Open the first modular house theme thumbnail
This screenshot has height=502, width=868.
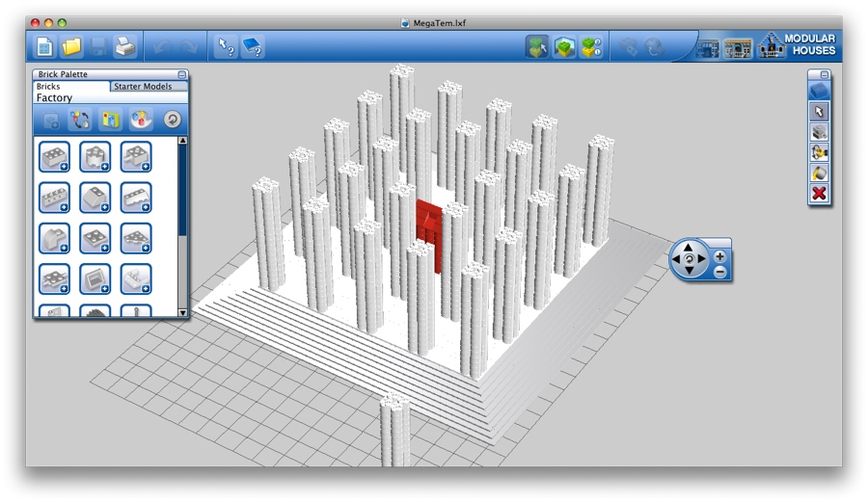708,48
